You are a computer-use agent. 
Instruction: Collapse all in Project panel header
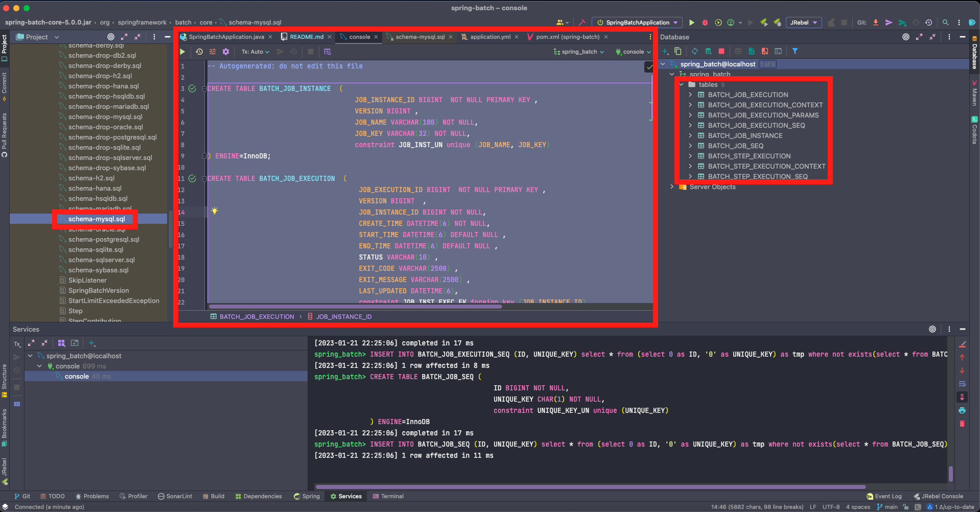pos(137,37)
